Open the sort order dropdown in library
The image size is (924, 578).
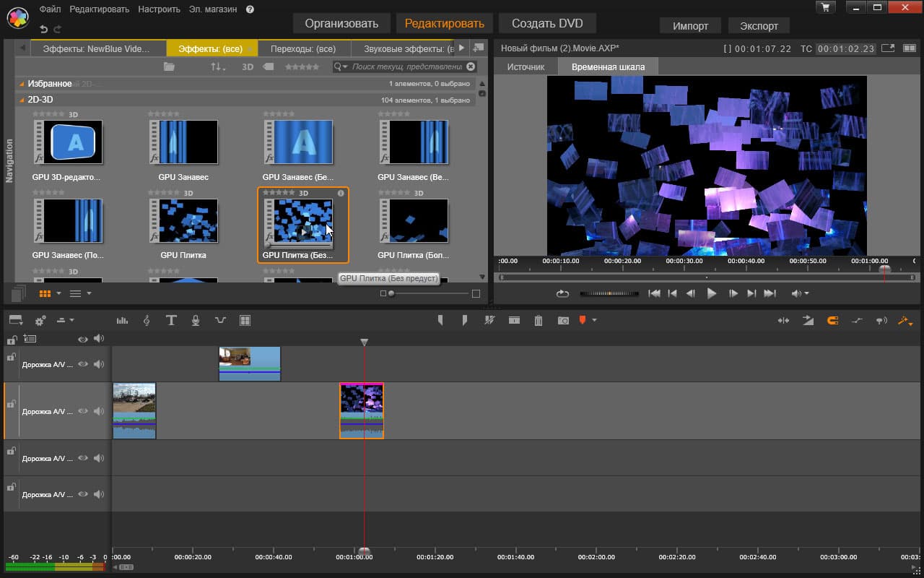(x=217, y=66)
